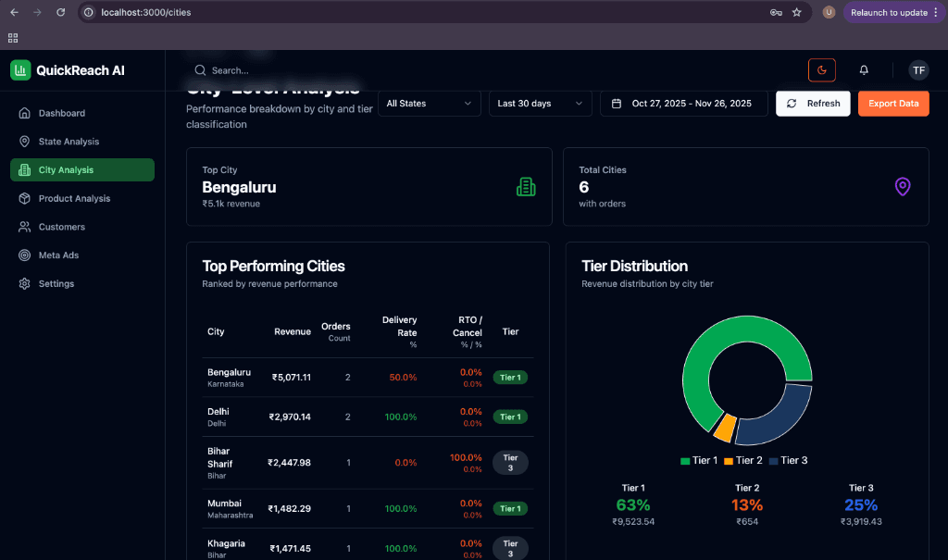The image size is (948, 560).
Task: Open the Oct 27 - Nov 26 date picker
Action: click(x=683, y=104)
